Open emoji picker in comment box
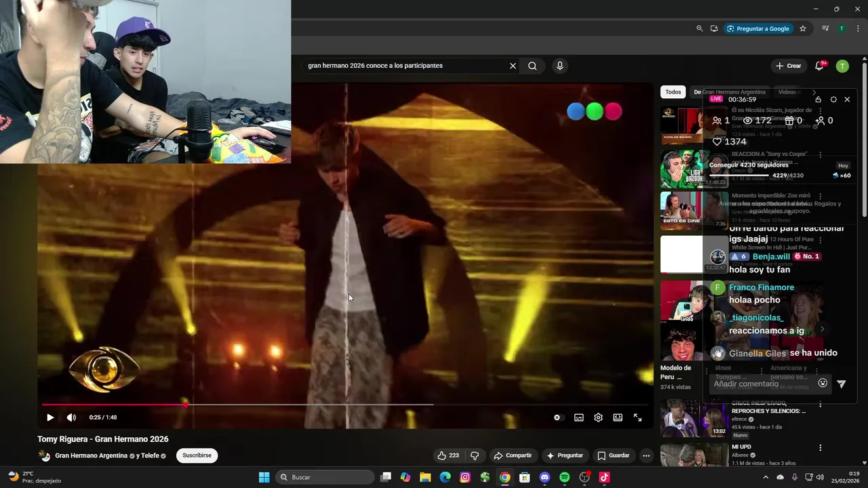The width and height of the screenshot is (868, 488). [x=823, y=383]
